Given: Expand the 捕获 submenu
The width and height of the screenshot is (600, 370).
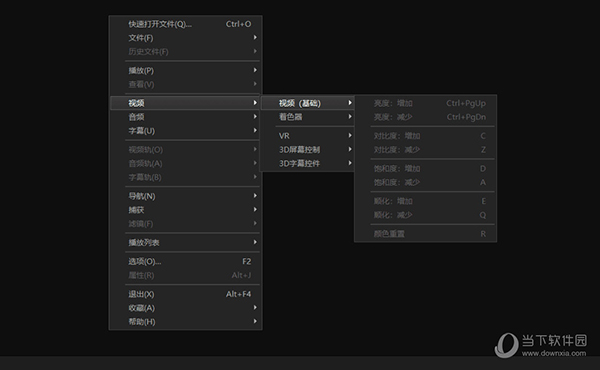Looking at the screenshot, I should tap(186, 210).
